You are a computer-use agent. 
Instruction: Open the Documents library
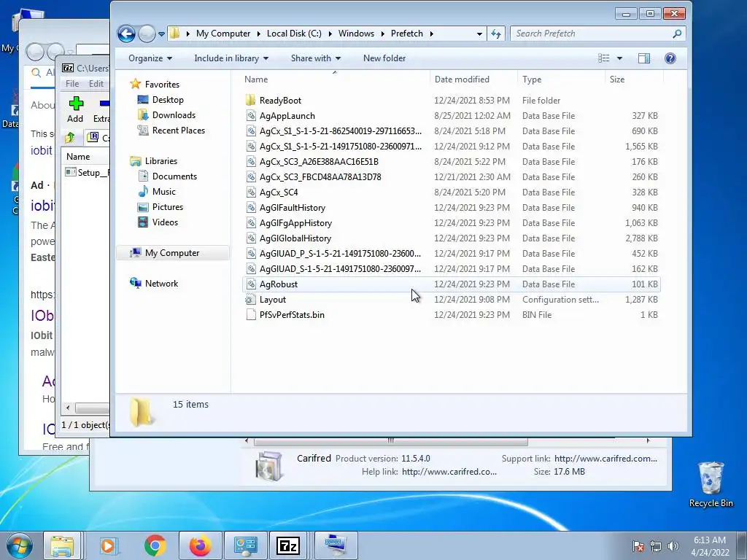coord(174,176)
